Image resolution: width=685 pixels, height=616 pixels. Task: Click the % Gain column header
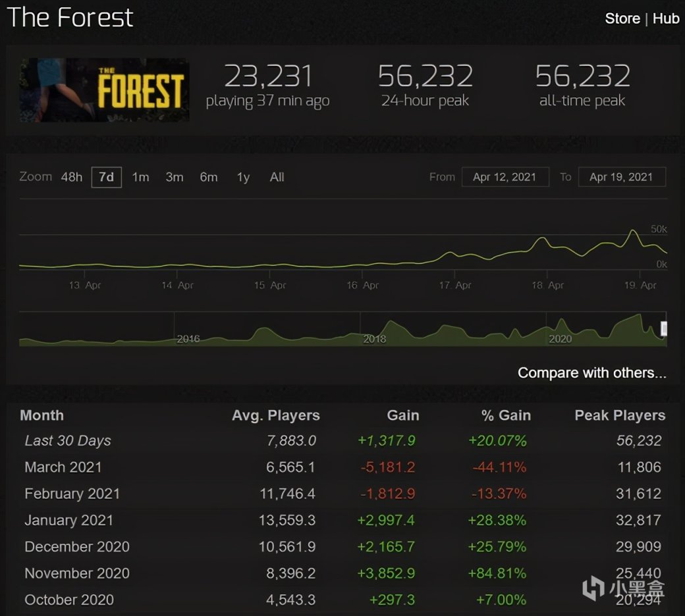[506, 415]
